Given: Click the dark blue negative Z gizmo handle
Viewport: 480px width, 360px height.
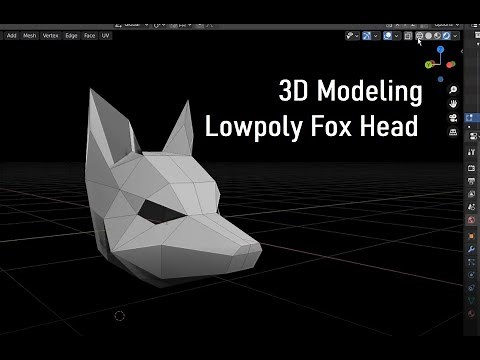Looking at the screenshot, I should point(440,79).
